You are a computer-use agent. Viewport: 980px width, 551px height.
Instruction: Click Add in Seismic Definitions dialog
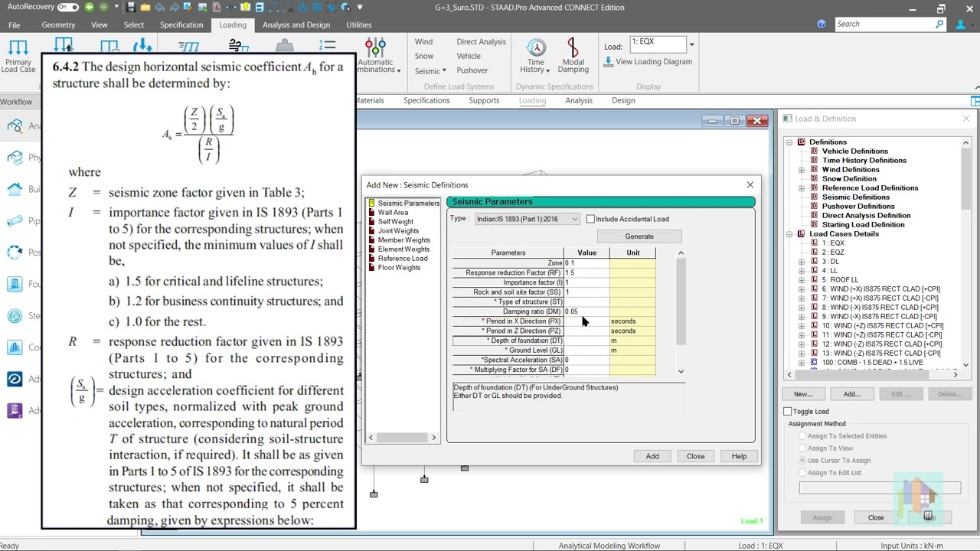pos(652,456)
